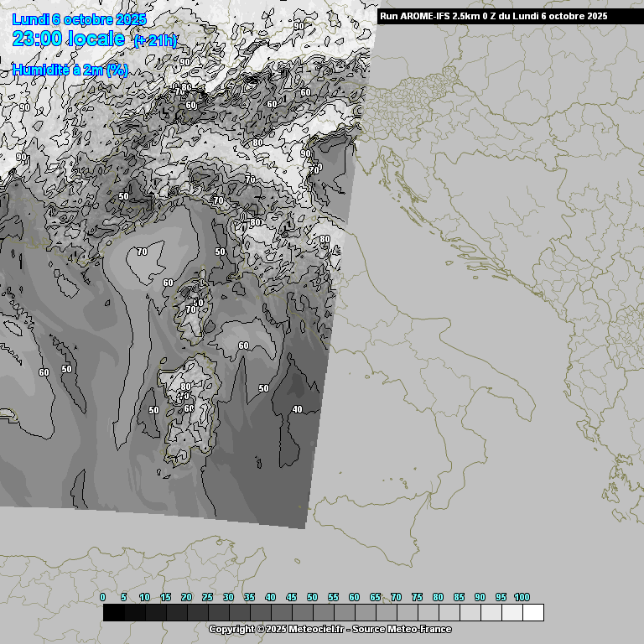This screenshot has height=644, width=644.
Task: Click the 30% legend swatch
Action: click(239, 613)
